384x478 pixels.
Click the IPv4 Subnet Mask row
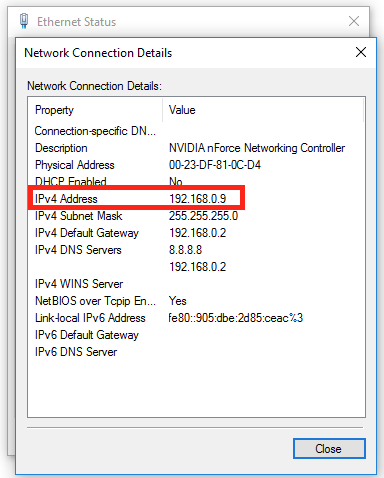[197, 216]
